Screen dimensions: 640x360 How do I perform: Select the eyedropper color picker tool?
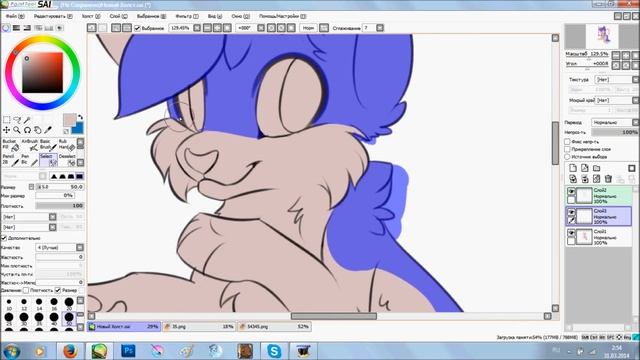point(48,130)
